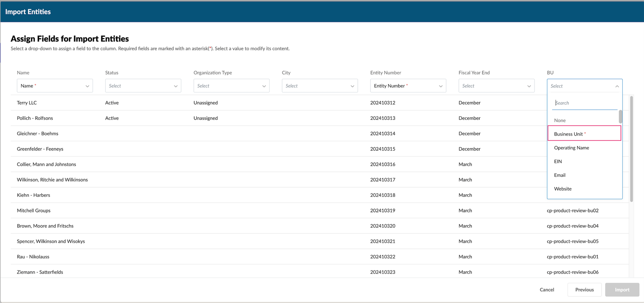Click the Search field in BU dropdown
This screenshot has height=303, width=644.
pos(584,103)
